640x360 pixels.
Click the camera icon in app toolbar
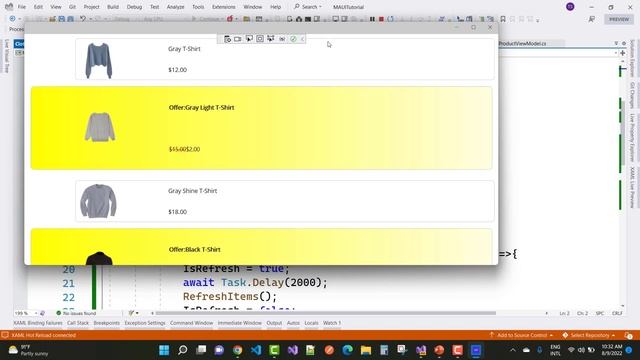[x=238, y=39]
